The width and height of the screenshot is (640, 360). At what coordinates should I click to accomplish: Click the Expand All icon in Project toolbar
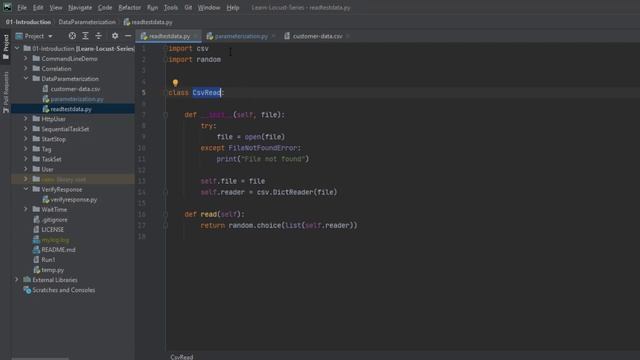[85, 36]
